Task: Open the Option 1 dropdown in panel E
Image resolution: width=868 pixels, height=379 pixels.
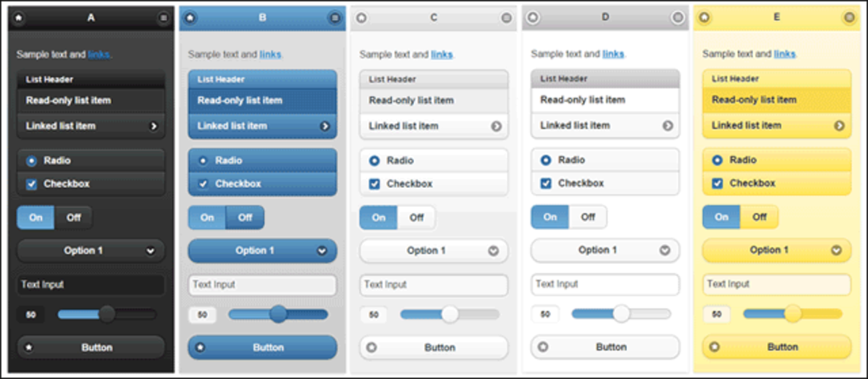Action: [x=777, y=251]
